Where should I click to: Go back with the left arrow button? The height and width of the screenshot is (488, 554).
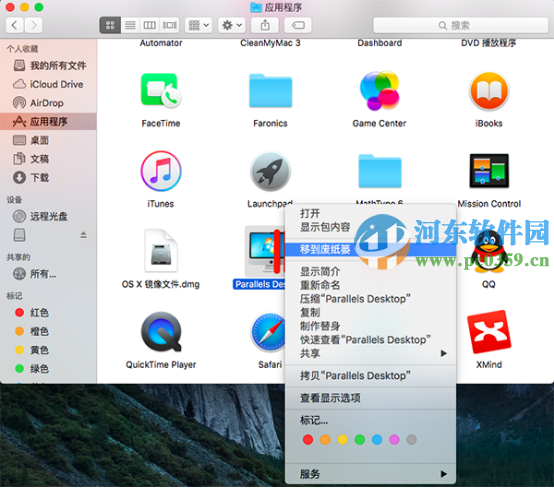(14, 25)
